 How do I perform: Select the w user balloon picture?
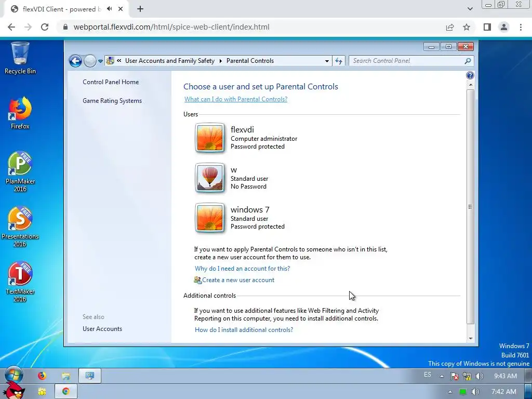tap(210, 178)
